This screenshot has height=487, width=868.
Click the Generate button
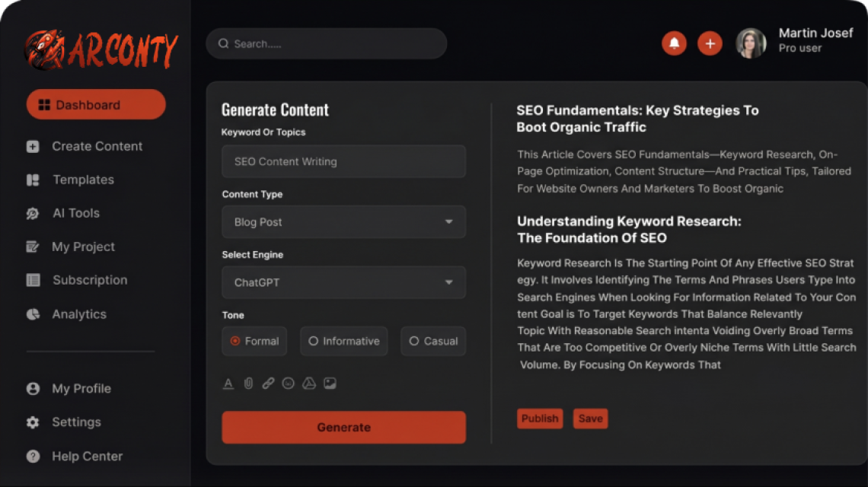pos(343,427)
